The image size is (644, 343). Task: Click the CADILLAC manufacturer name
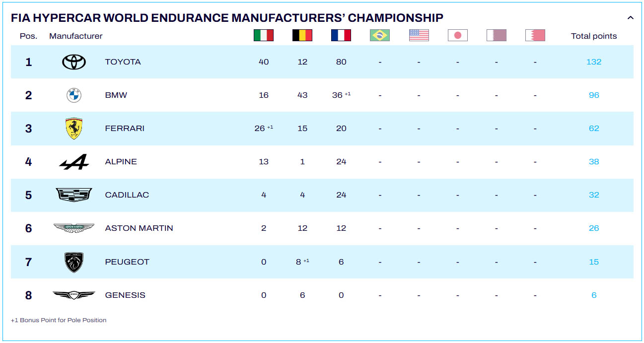coord(127,195)
